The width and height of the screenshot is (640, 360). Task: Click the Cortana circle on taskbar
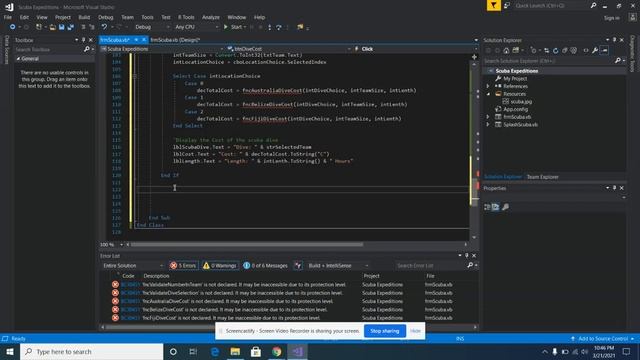pyautogui.click(x=173, y=351)
